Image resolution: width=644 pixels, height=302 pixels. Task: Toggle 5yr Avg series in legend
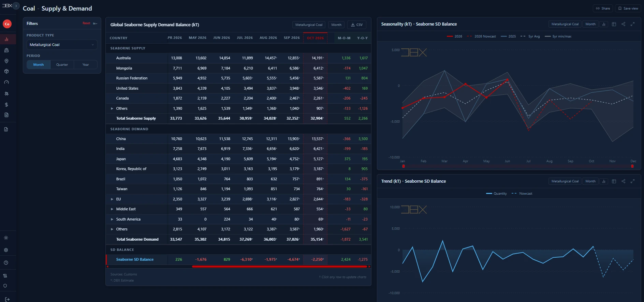point(530,36)
